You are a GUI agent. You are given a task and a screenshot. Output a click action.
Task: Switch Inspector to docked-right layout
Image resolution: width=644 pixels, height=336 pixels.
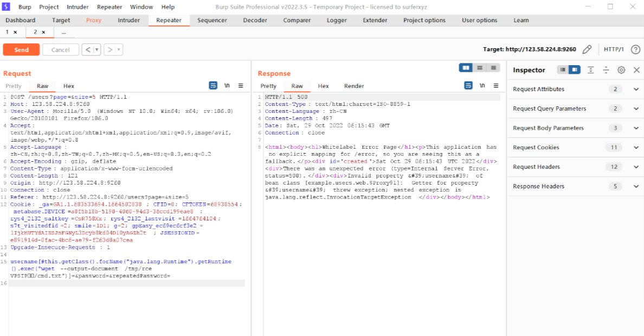575,70
